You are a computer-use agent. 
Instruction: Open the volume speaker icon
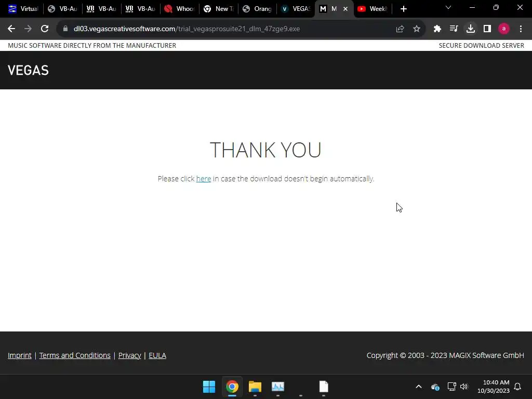[x=464, y=387]
